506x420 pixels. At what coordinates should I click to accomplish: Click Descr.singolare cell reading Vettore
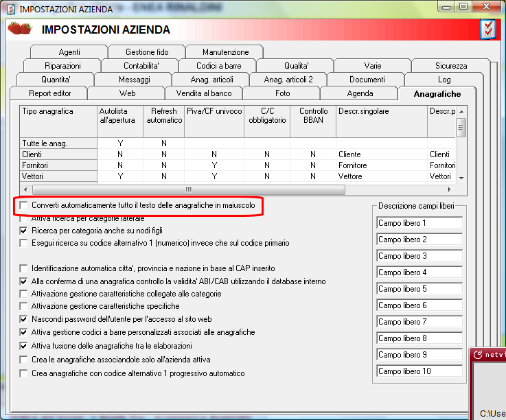(382, 176)
